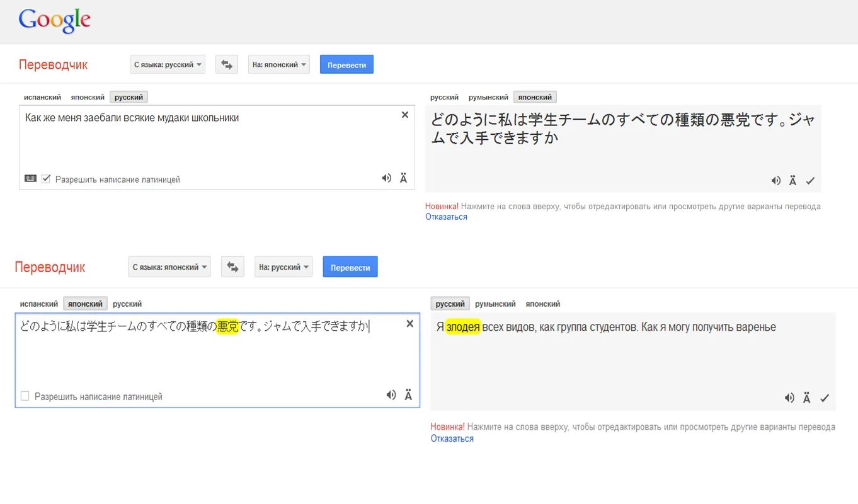Rate lower translation with checkmark icon

click(825, 398)
